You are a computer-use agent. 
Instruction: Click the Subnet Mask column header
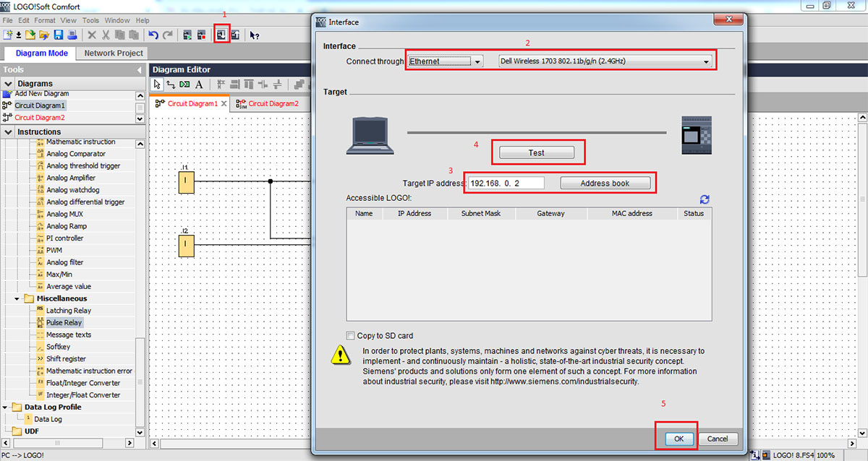coord(481,214)
